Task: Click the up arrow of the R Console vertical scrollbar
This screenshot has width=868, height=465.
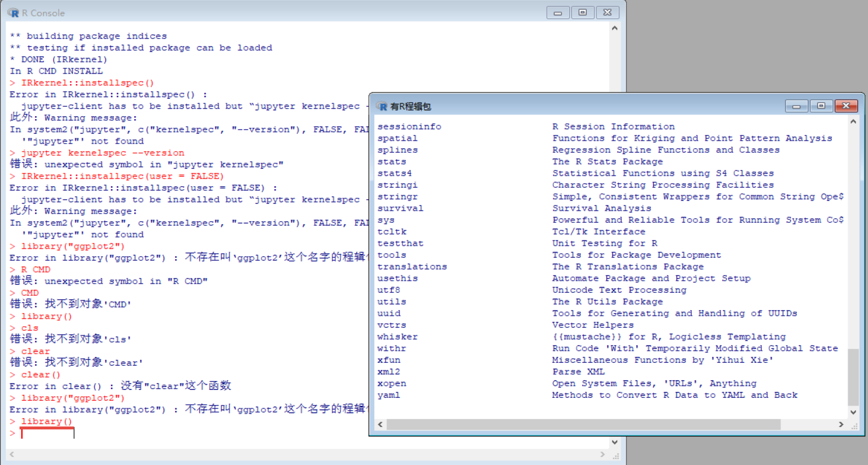Action: pos(615,28)
